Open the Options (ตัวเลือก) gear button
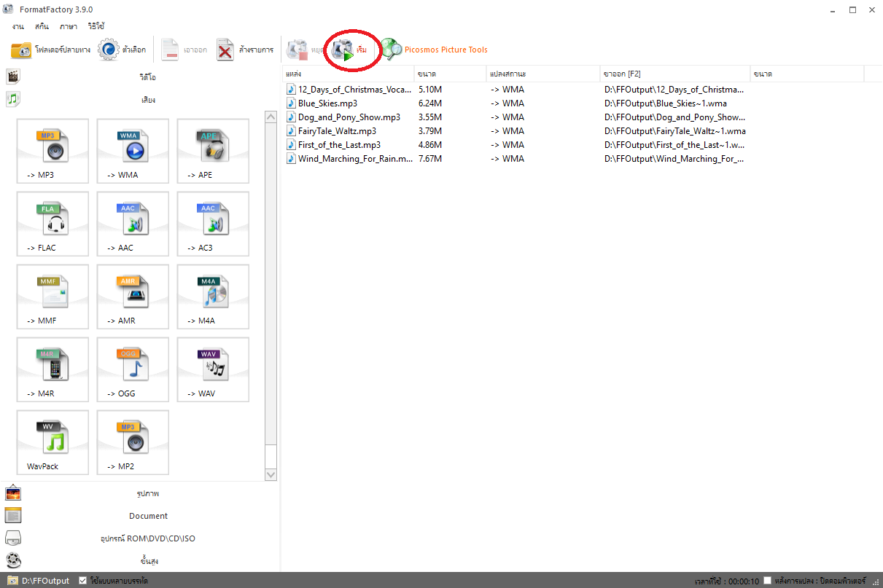Viewport: 883px width, 588px height. [x=122, y=50]
